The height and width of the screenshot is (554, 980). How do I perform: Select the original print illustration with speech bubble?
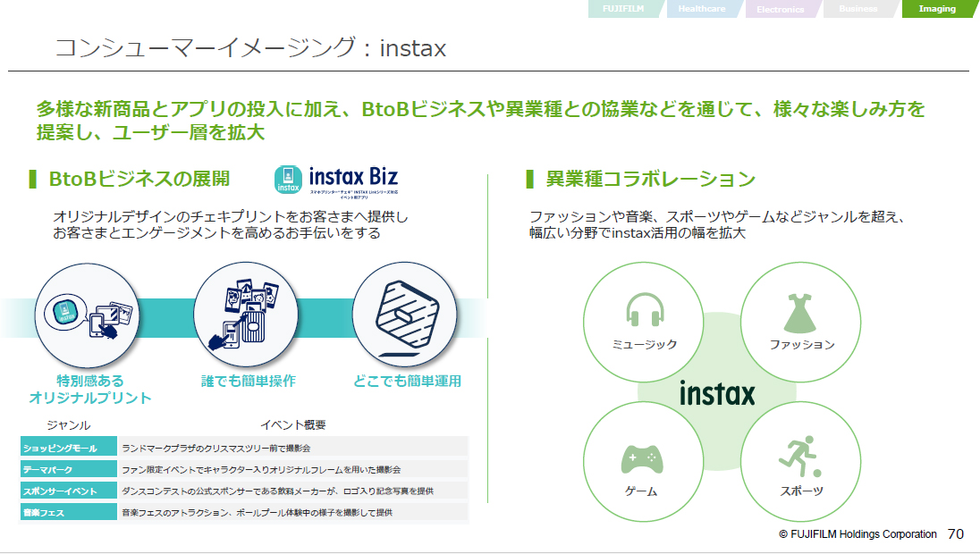(88, 315)
